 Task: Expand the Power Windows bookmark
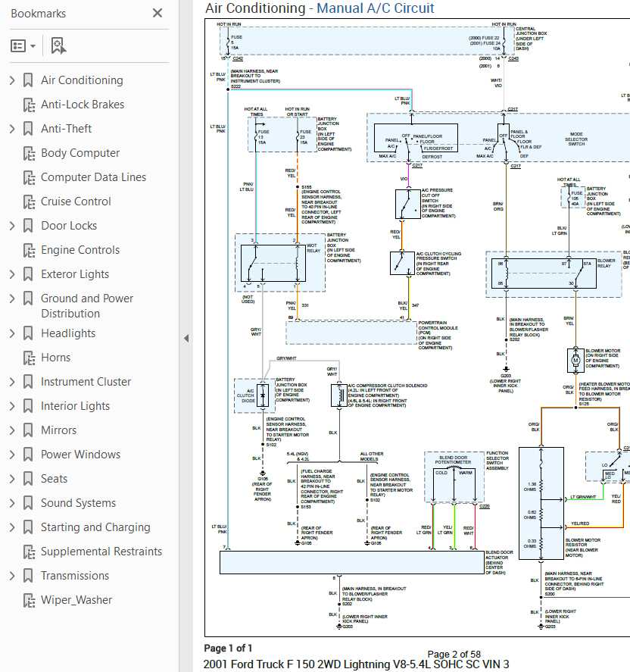tap(12, 455)
